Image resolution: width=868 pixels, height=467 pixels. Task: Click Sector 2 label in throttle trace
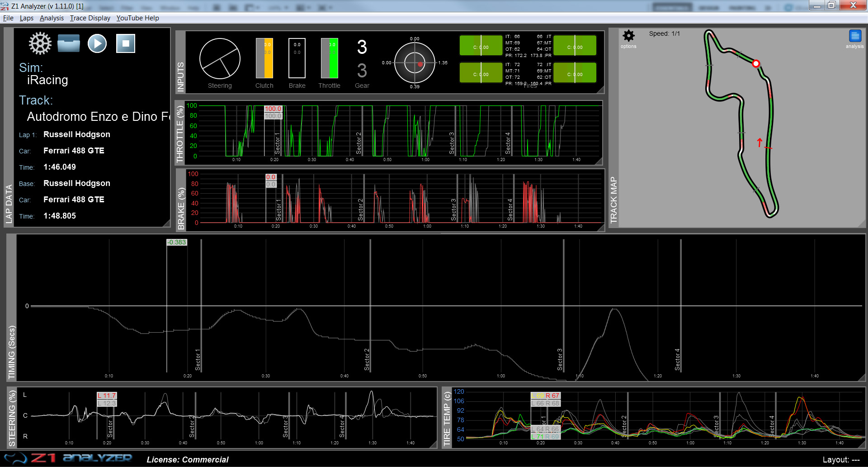pos(359,143)
